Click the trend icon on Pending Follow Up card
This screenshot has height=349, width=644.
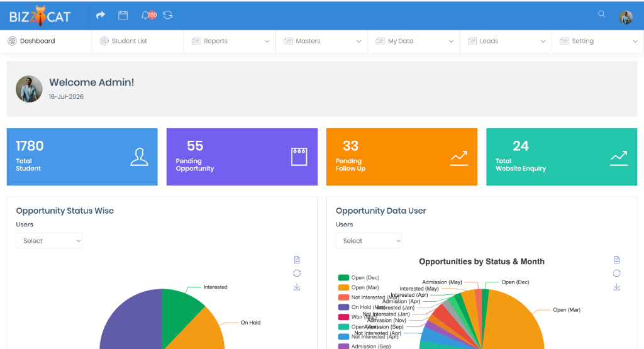click(x=458, y=158)
